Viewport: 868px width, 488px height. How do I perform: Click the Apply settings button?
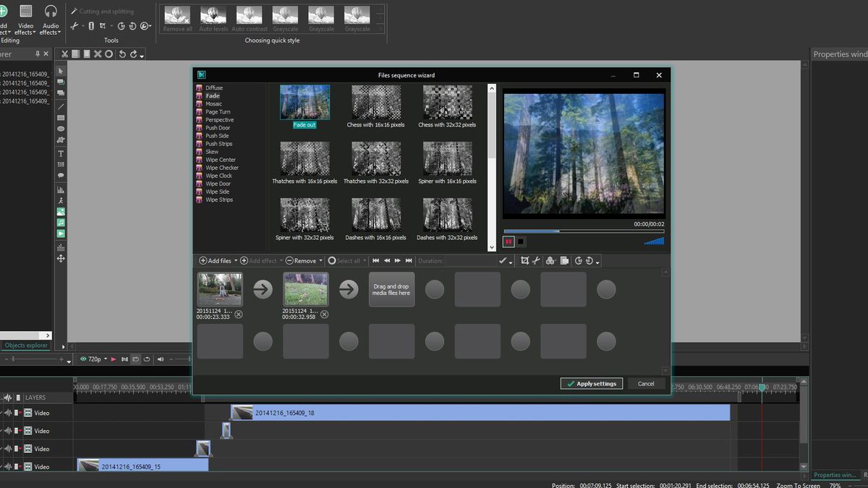591,383
